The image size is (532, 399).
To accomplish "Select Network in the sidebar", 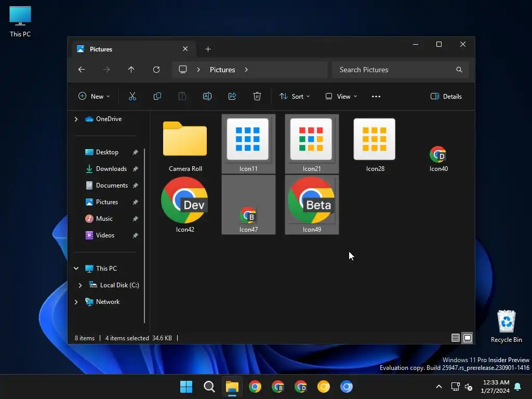I will [x=108, y=302].
